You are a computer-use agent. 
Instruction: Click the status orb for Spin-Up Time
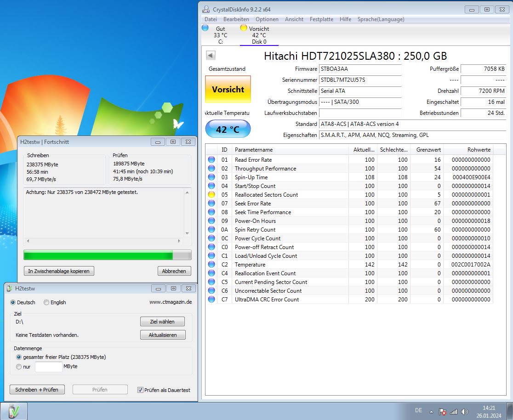coord(211,177)
